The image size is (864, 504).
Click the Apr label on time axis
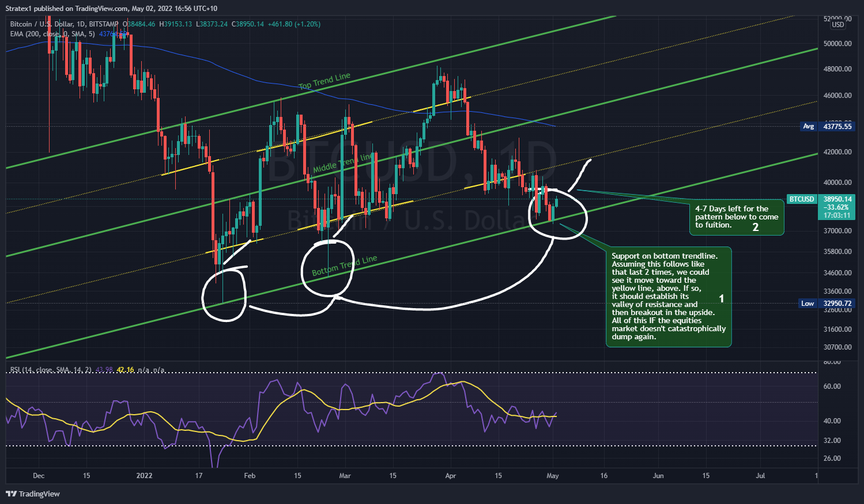[451, 476]
